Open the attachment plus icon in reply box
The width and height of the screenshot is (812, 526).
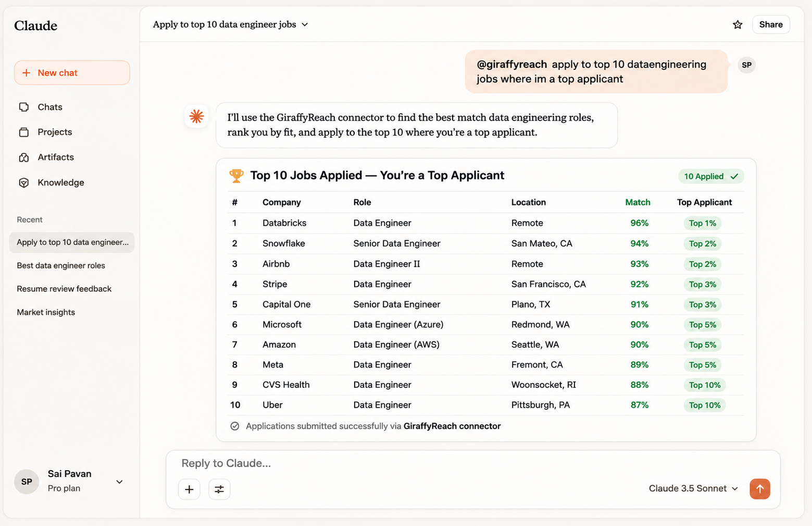click(189, 489)
